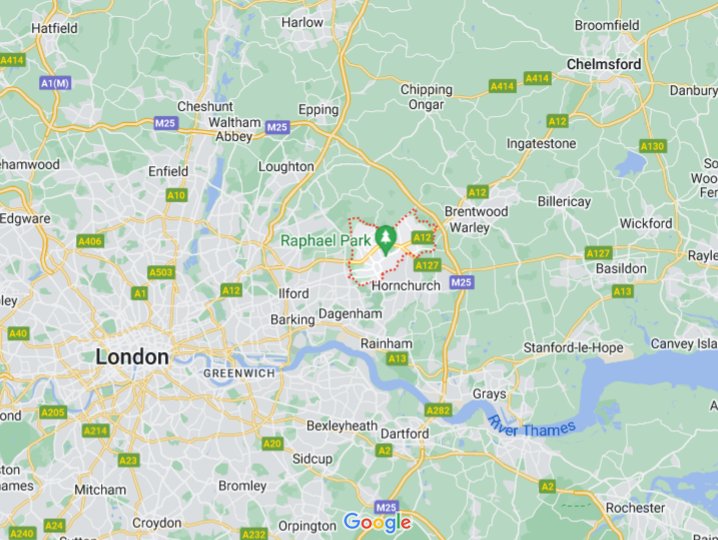Click the A282 road shield near Dartford

[438, 410]
